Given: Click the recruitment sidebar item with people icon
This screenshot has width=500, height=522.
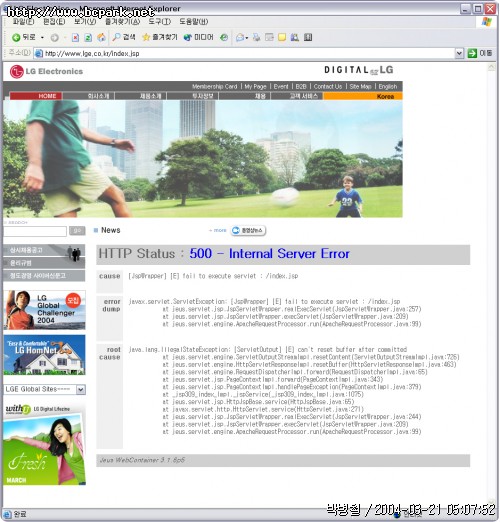Looking at the screenshot, I should tap(44, 250).
